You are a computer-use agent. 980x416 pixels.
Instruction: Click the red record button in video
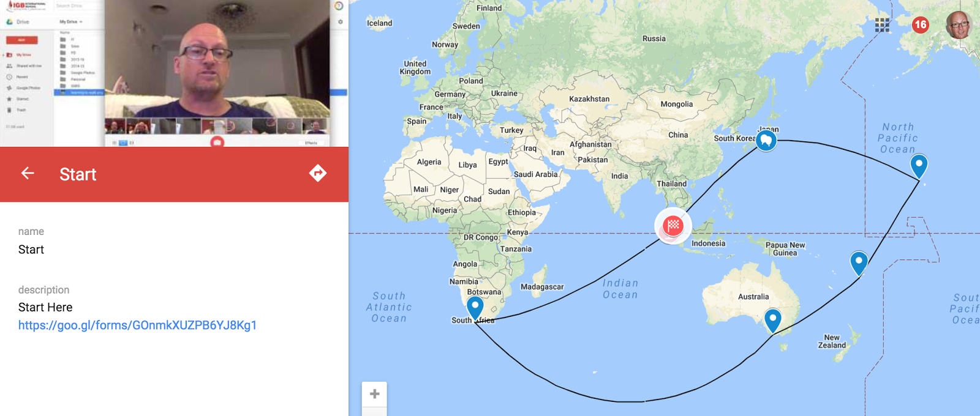point(217,142)
